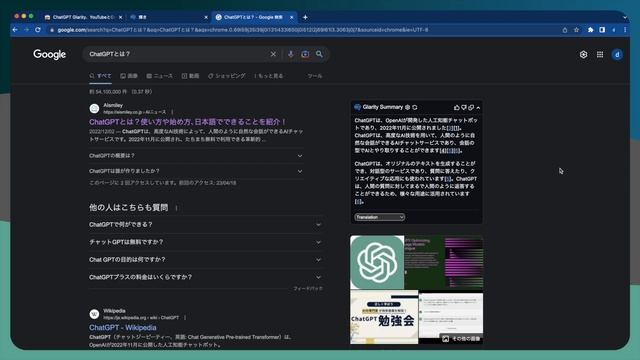Copy the Glarity summary text

pos(471,107)
